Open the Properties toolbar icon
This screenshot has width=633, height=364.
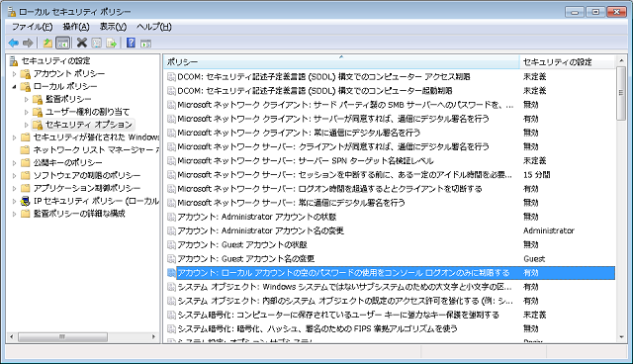[97, 43]
